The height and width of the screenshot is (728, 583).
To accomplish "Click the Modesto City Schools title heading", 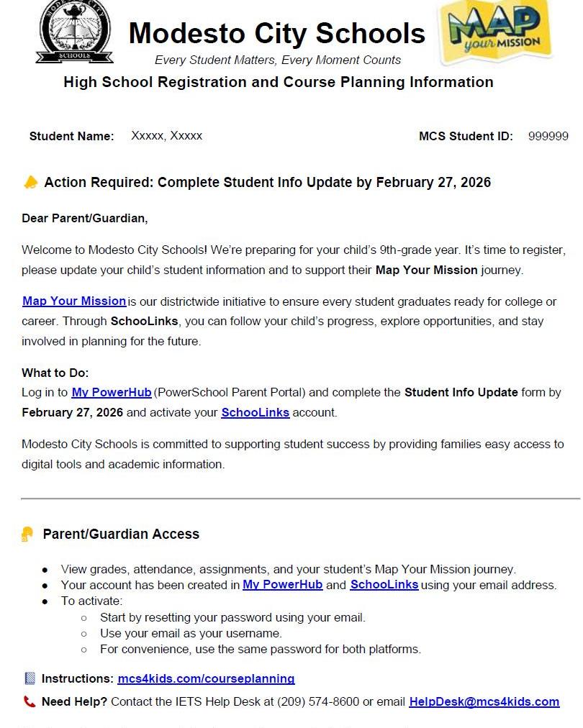I will (x=277, y=33).
